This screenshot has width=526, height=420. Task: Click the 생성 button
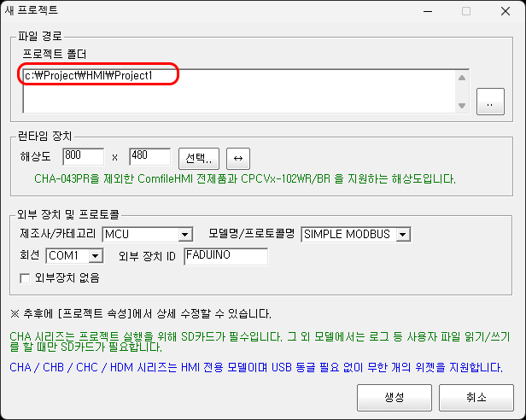pos(394,398)
